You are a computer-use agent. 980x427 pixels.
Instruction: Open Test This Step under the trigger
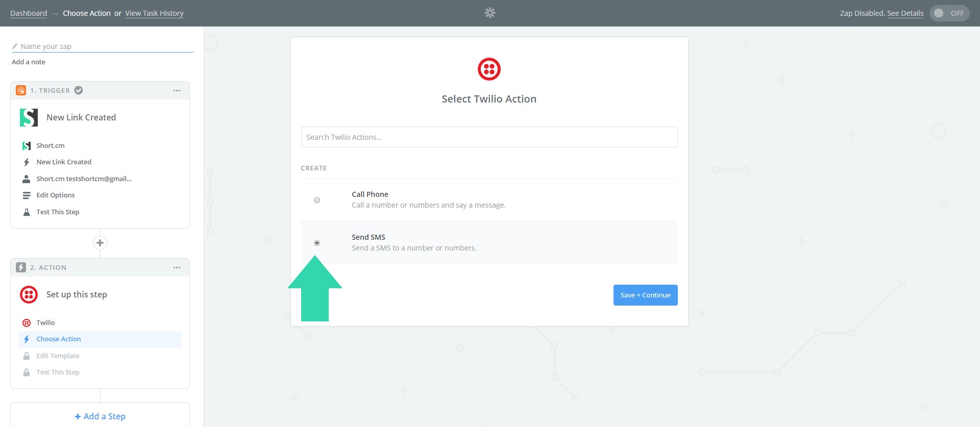tap(58, 212)
